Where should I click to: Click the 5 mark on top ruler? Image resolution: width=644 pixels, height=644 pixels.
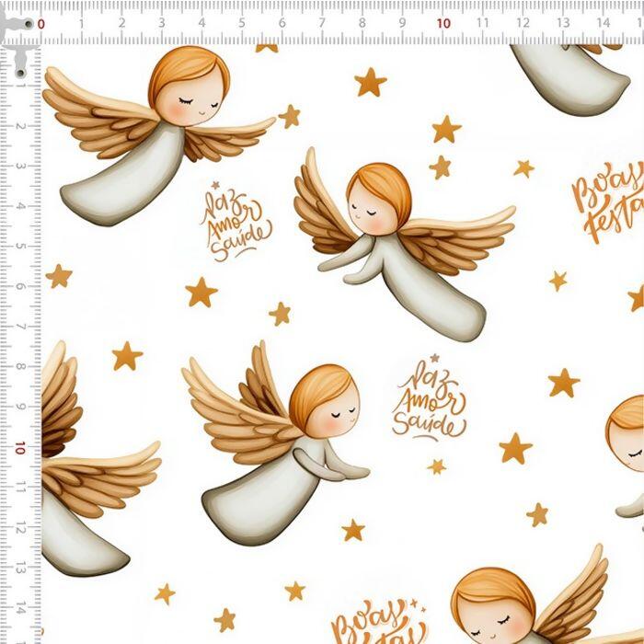(x=242, y=23)
